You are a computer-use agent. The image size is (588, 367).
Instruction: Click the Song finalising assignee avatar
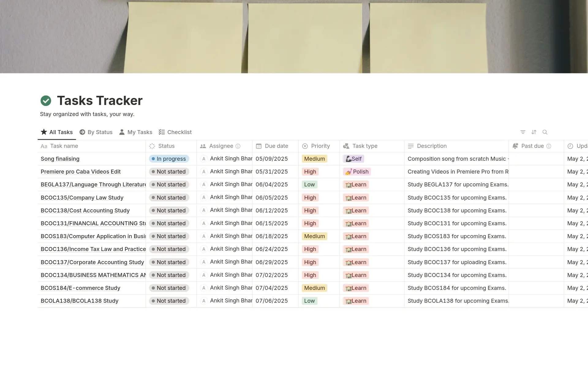pos(204,159)
